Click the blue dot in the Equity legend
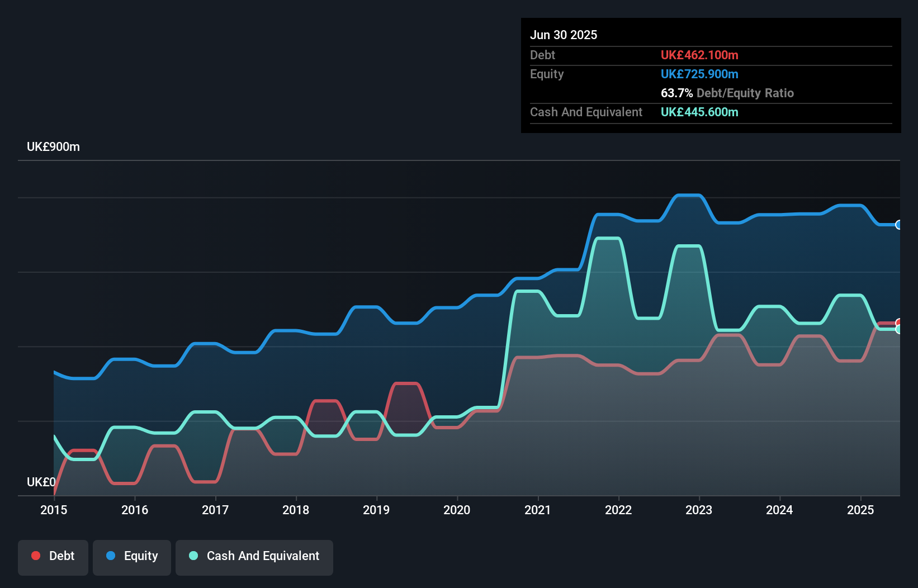Viewport: 918px width, 588px height. 111,556
